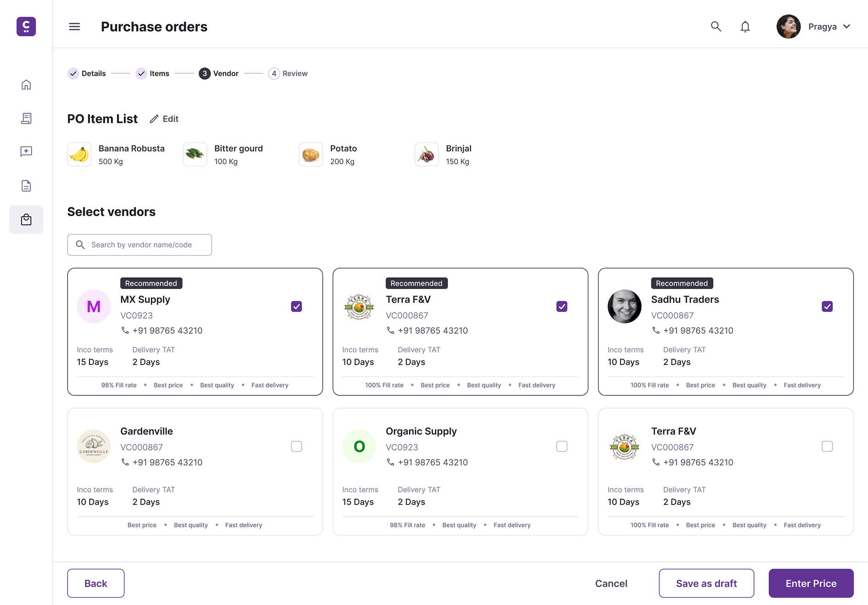Click the Enter Price button
The image size is (868, 605).
point(811,583)
